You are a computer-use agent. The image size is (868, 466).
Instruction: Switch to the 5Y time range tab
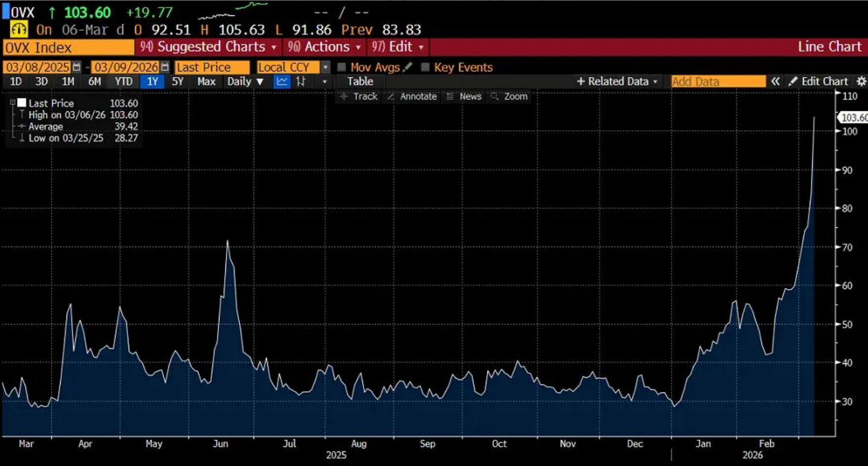[178, 82]
